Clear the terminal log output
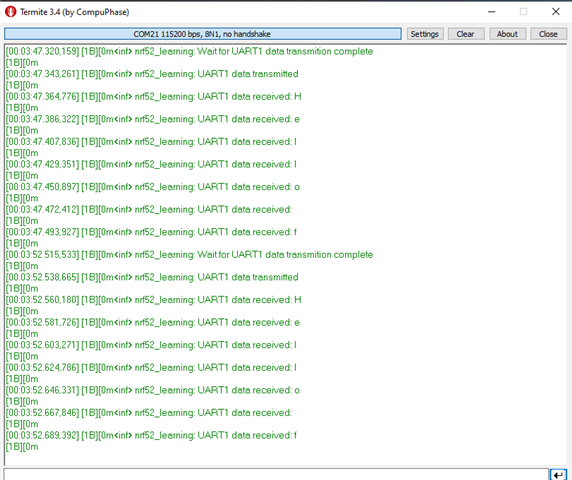 [x=466, y=34]
